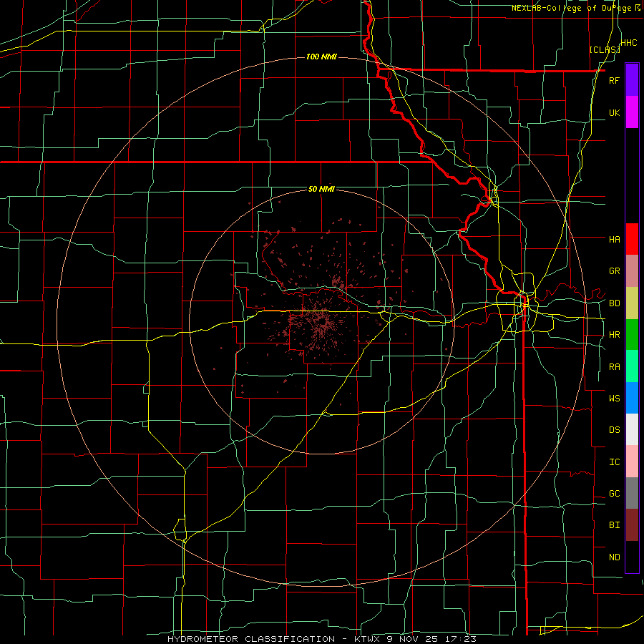644x644 pixels.
Task: Click the BI brown legend swatch
Action: [x=632, y=525]
